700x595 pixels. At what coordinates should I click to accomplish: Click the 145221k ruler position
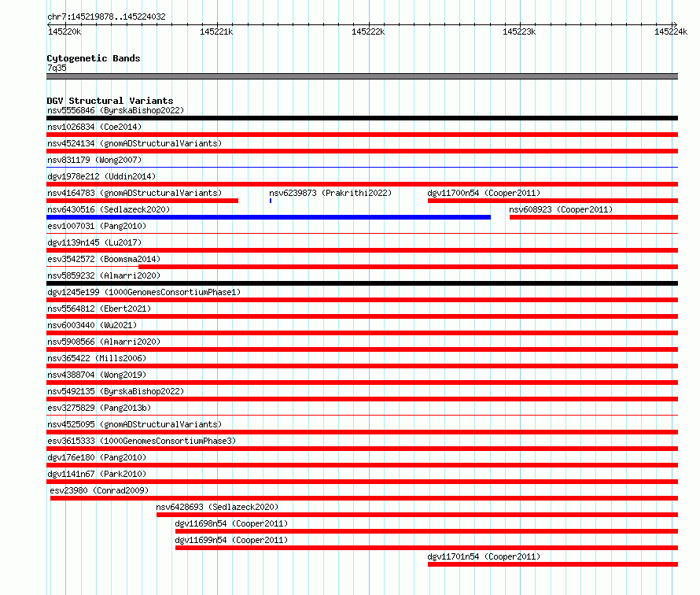[x=216, y=31]
